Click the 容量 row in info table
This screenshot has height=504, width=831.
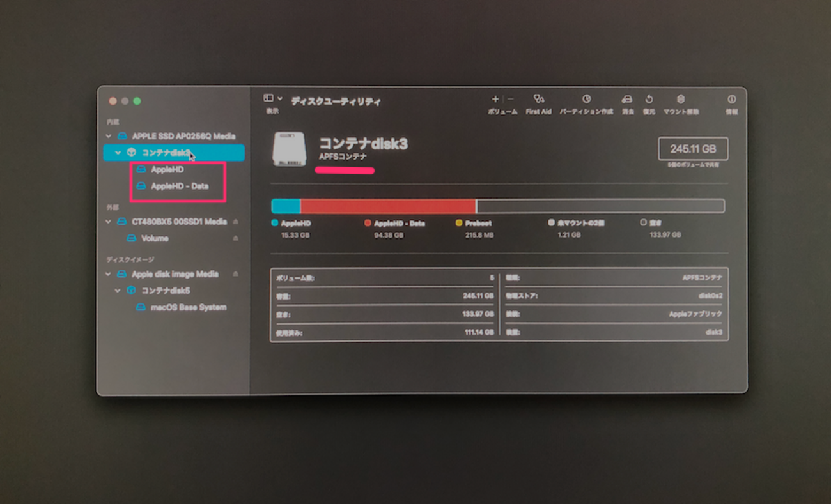click(385, 296)
